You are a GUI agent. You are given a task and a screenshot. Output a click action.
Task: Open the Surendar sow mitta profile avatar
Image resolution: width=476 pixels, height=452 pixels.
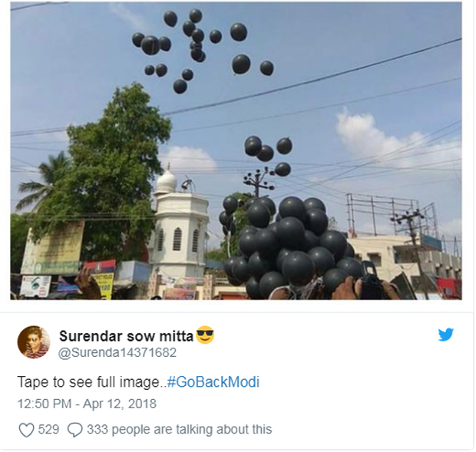(34, 342)
